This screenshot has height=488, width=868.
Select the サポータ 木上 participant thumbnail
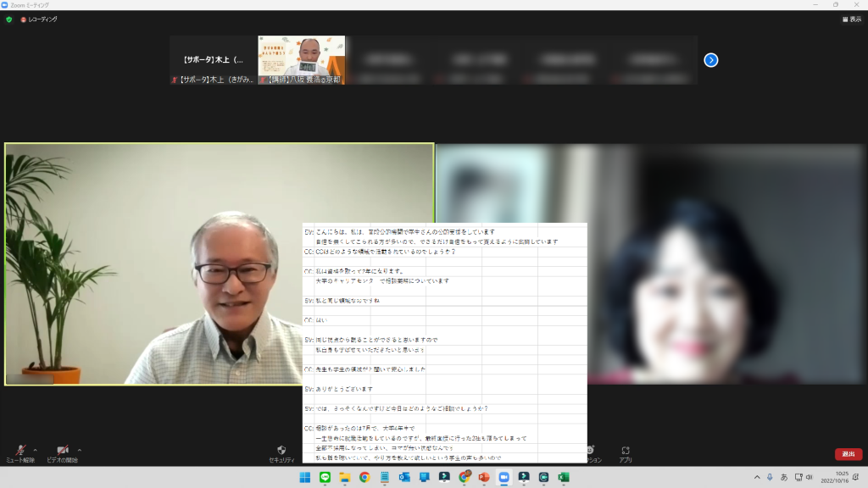[213, 60]
